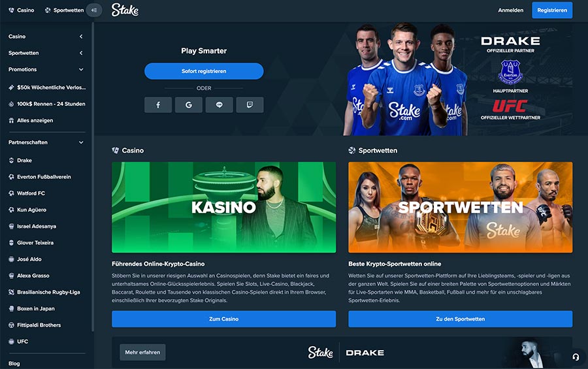Collapse the Partnerschaften section chevron
Image resolution: width=588 pixels, height=369 pixels.
[x=81, y=142]
